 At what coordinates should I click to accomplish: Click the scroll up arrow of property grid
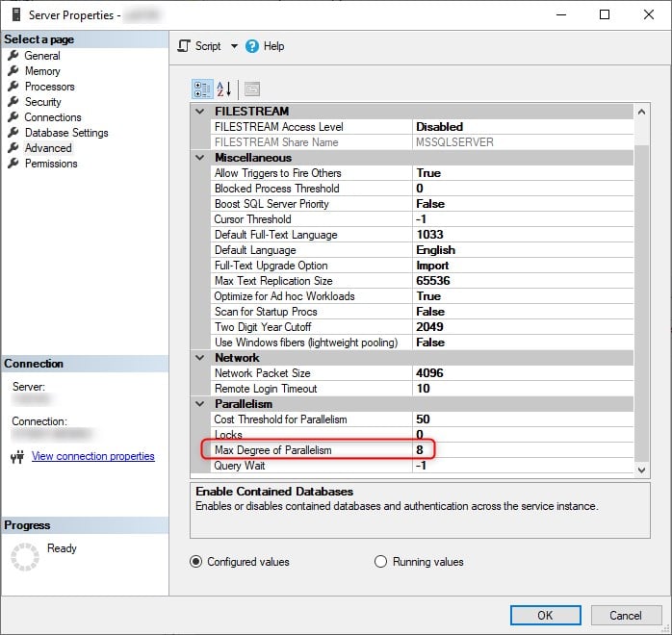641,112
